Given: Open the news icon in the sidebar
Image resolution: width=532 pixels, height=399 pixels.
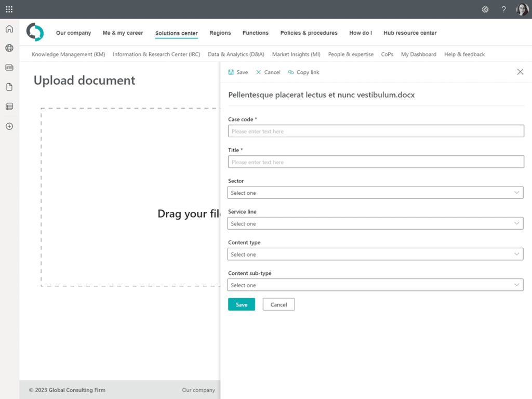Looking at the screenshot, I should (x=9, y=67).
